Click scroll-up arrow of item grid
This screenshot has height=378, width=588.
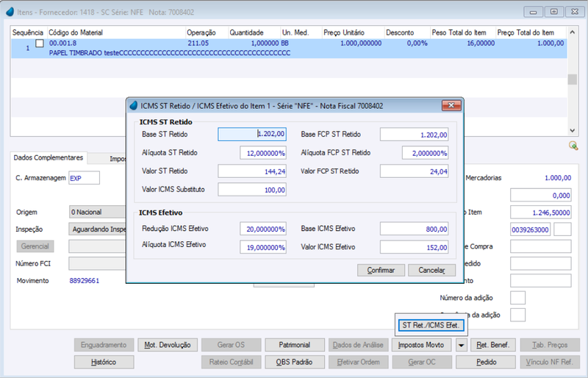click(573, 32)
